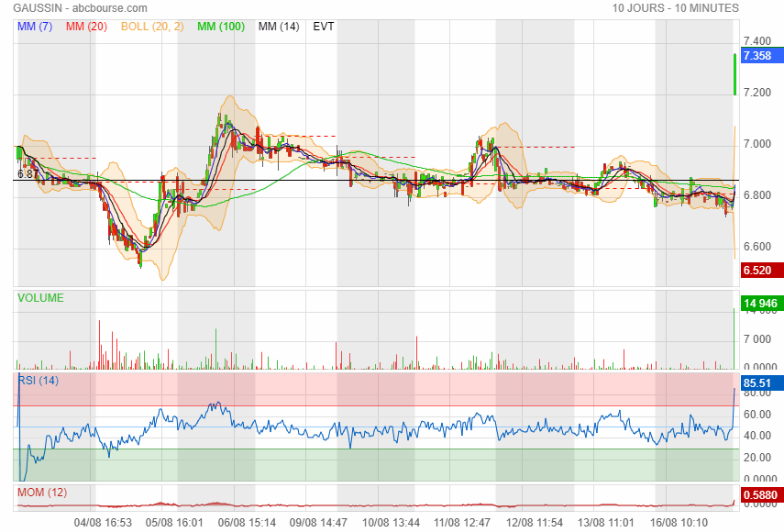Viewport: 784px width, 532px height.
Task: Click the 16/08 10:10 time axis label
Action: coord(679,523)
